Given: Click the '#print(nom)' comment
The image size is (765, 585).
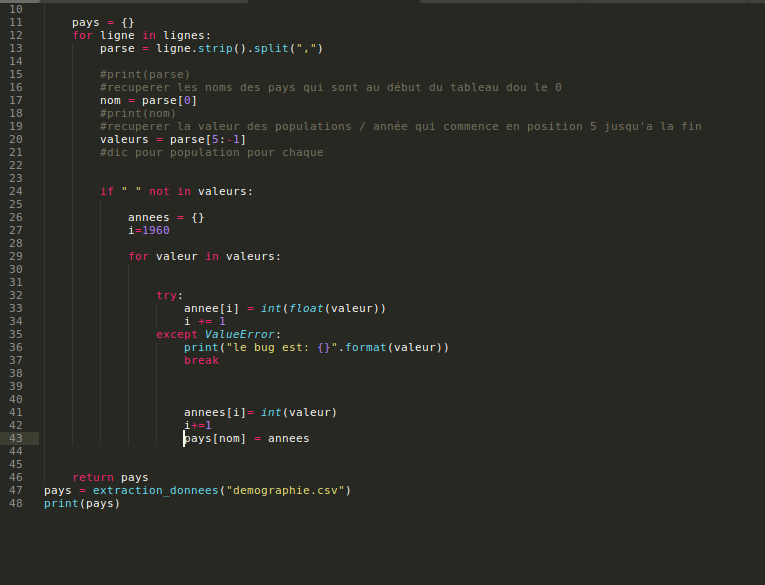Looking at the screenshot, I should (x=138, y=114).
